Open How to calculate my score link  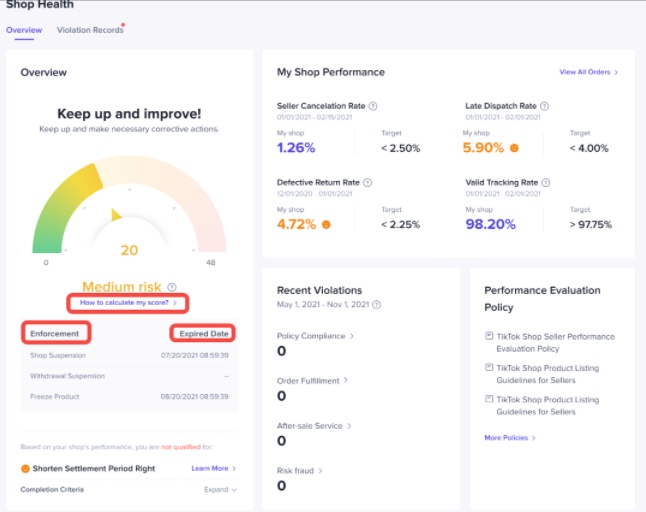tap(127, 302)
